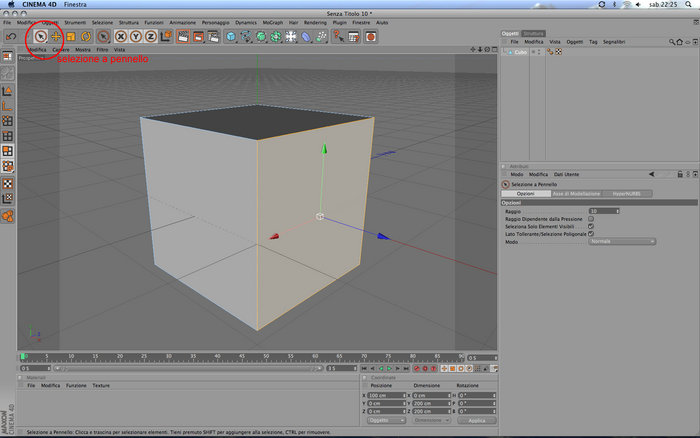Open the Strumenti menu
700x438 pixels.
(x=75, y=22)
